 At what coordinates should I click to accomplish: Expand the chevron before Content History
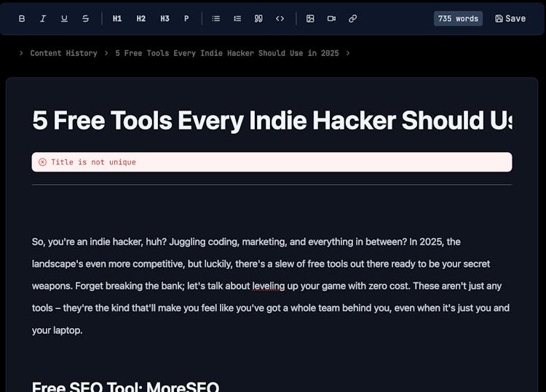pos(21,53)
